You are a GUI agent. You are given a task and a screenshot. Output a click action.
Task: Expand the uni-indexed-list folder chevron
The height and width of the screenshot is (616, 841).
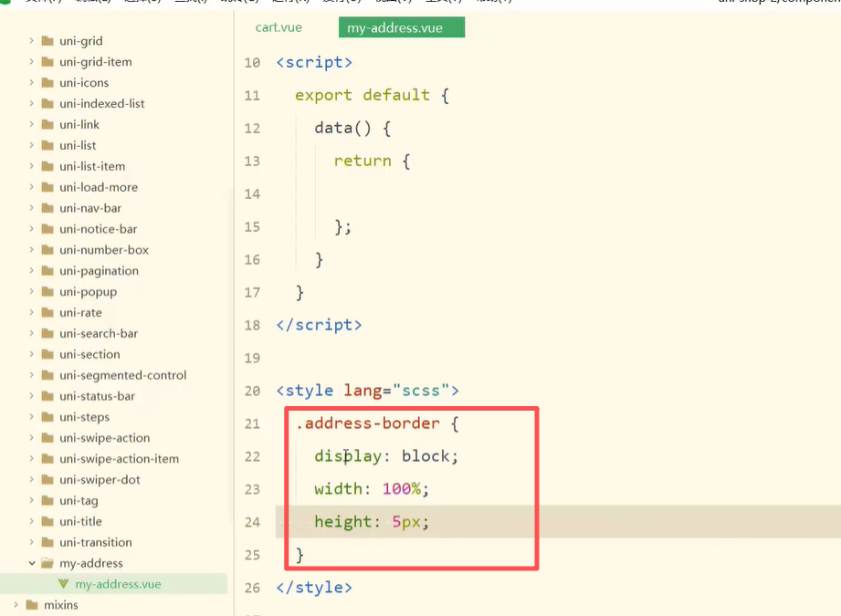tap(32, 103)
